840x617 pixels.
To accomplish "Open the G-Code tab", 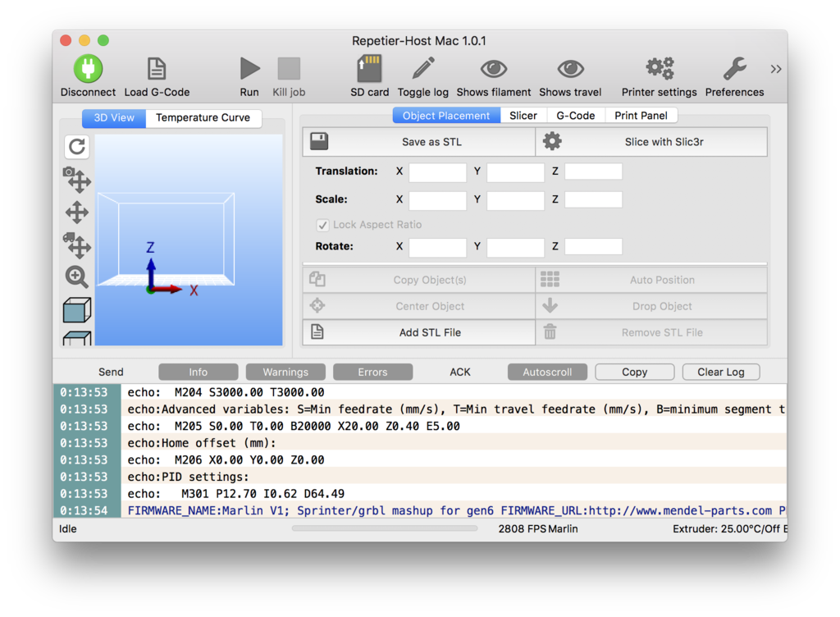I will (x=575, y=116).
